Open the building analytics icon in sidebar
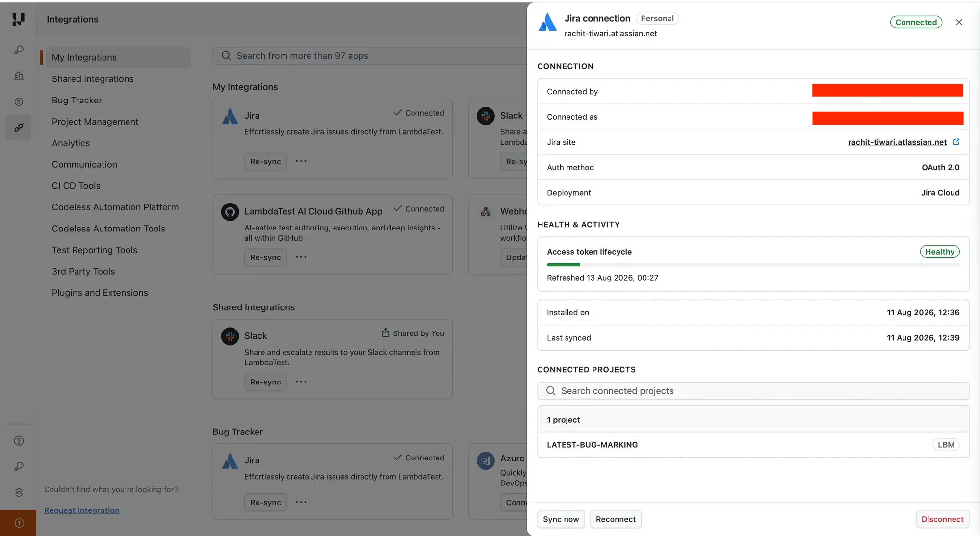Viewport: 980px width, 536px height. (19, 76)
